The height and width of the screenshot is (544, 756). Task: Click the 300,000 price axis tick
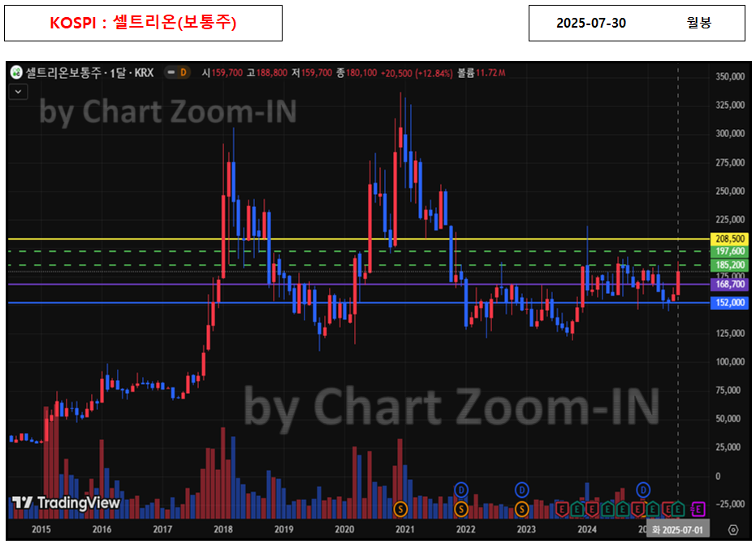click(x=730, y=134)
